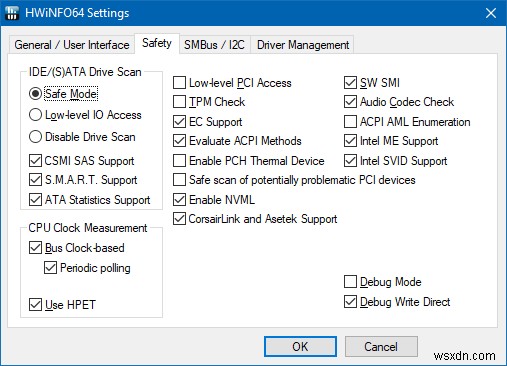Toggle the SW SMI checkbox

coord(350,83)
